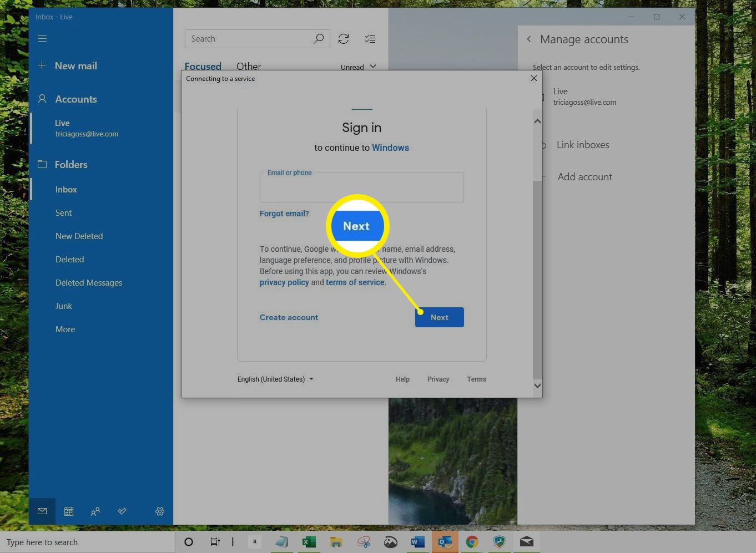
Task: Enter selection mode icon
Action: 370,39
